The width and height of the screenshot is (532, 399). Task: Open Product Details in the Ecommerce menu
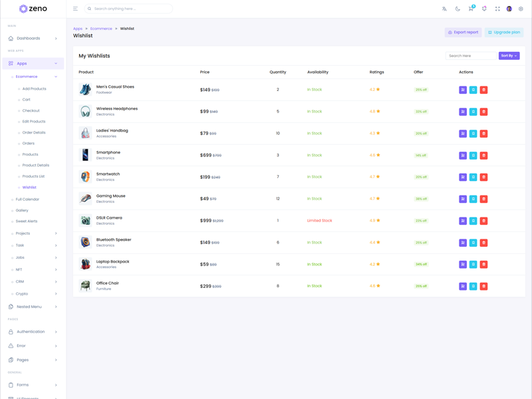pos(36,166)
